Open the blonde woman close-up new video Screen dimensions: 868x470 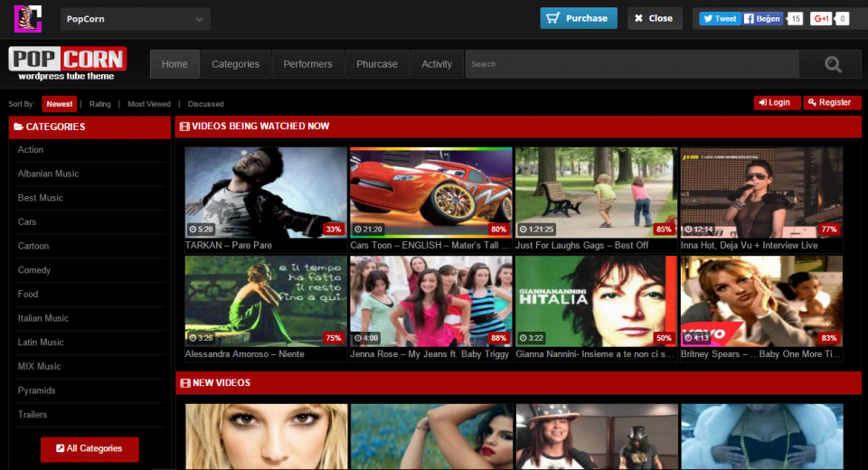click(x=266, y=437)
